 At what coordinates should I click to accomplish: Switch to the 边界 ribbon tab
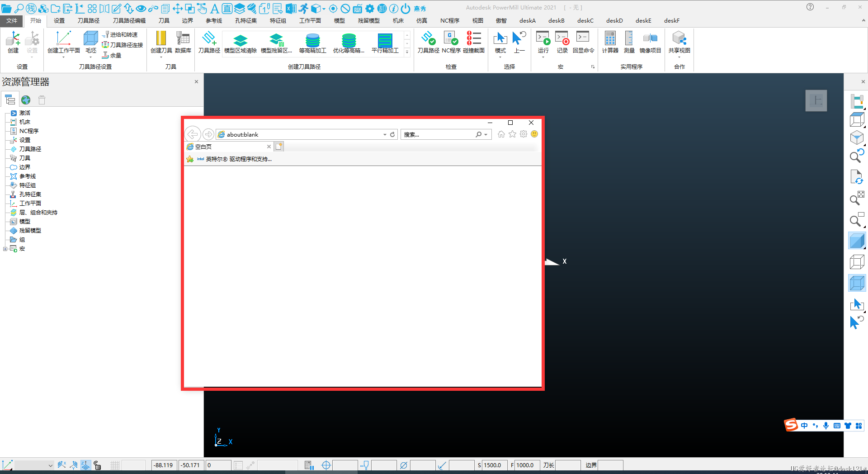click(188, 20)
